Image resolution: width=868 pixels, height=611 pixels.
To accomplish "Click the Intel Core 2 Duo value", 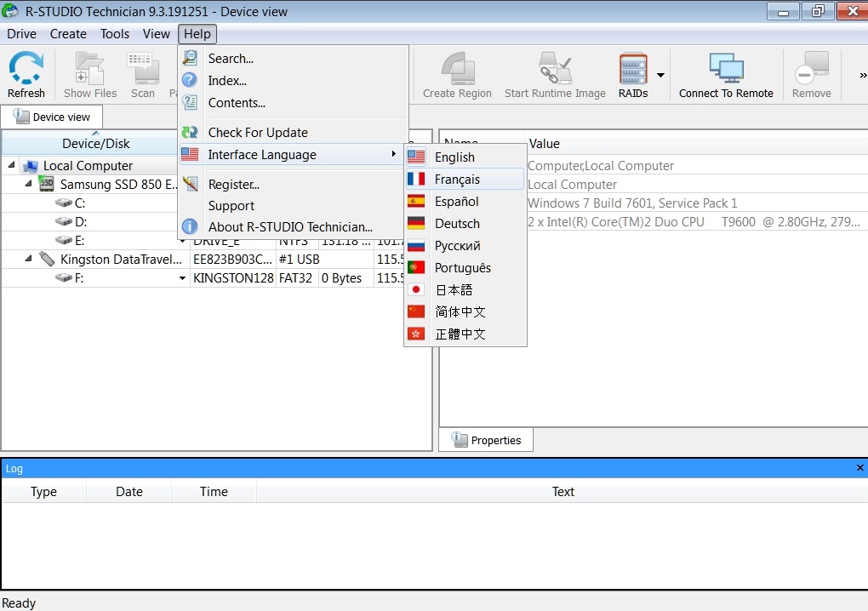I will (x=694, y=222).
